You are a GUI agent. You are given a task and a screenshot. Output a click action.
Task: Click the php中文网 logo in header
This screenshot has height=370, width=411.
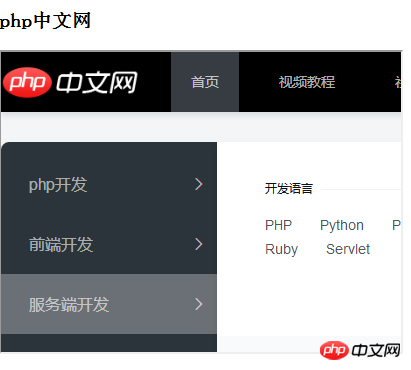click(70, 82)
